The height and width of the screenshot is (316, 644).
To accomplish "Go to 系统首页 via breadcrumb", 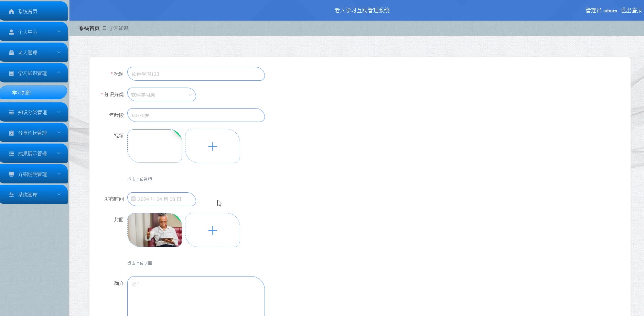I will [x=89, y=28].
